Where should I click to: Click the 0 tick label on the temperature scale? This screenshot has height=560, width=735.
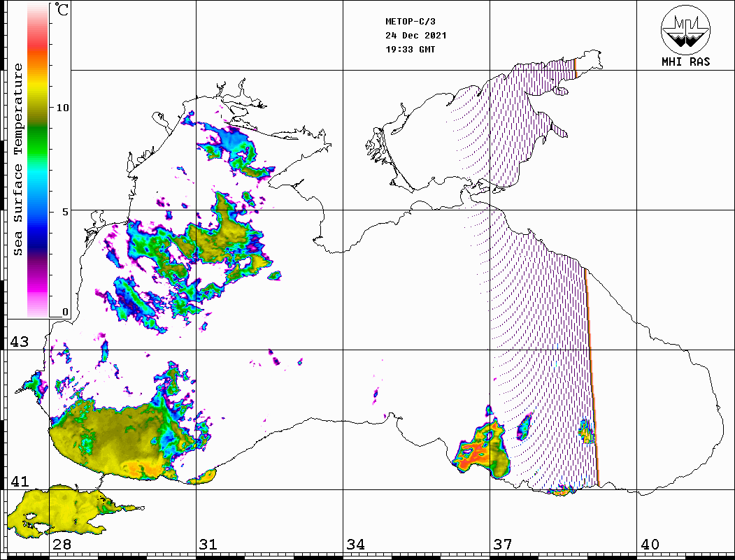[65, 312]
